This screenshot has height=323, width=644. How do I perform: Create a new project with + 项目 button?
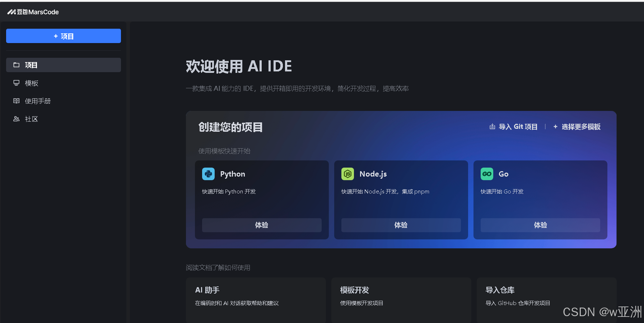[64, 36]
